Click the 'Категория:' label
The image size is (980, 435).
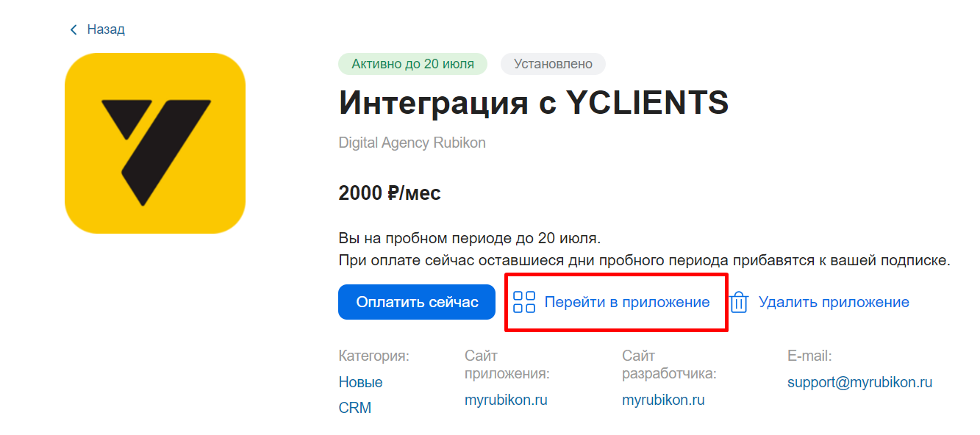pos(373,356)
